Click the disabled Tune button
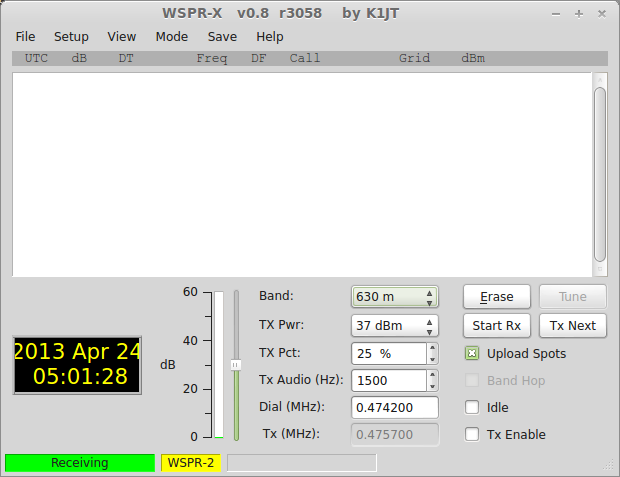 (573, 297)
